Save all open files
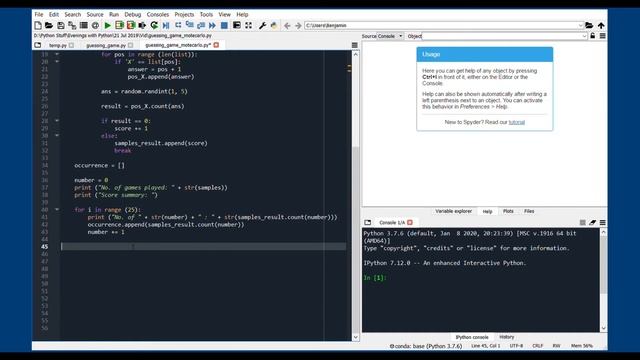This screenshot has width=640, height=360. 72,25
